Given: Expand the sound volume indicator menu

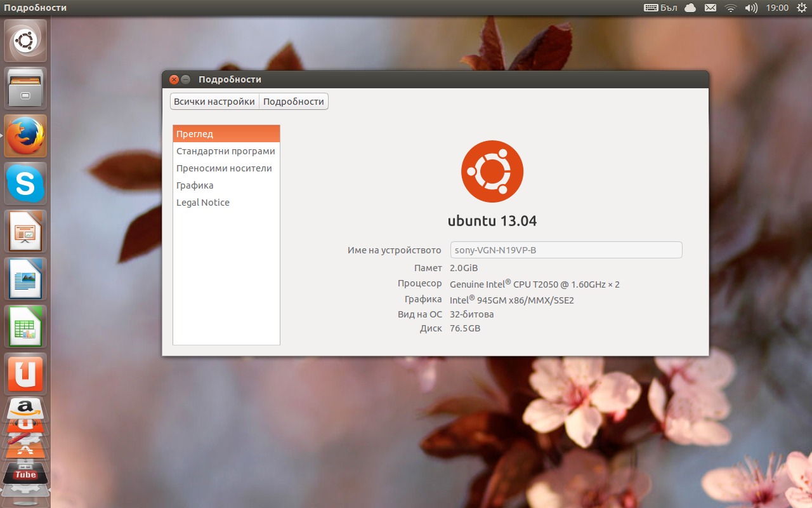Looking at the screenshot, I should tap(751, 8).
